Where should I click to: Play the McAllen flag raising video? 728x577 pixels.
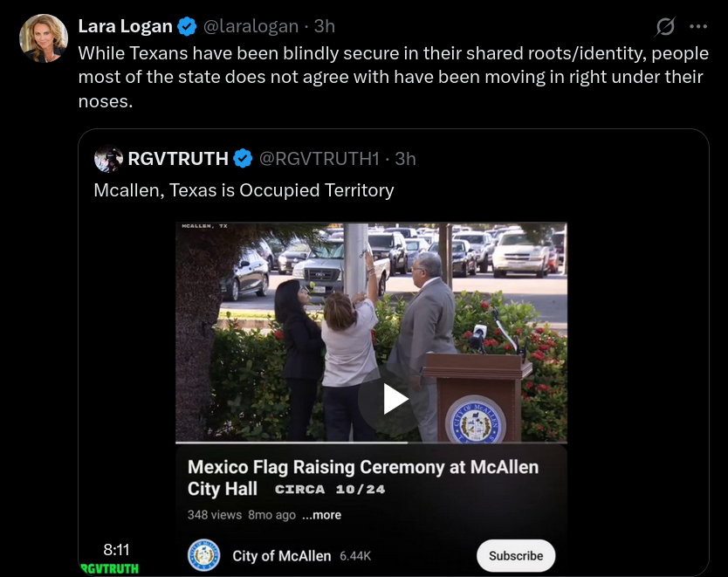[x=394, y=399]
